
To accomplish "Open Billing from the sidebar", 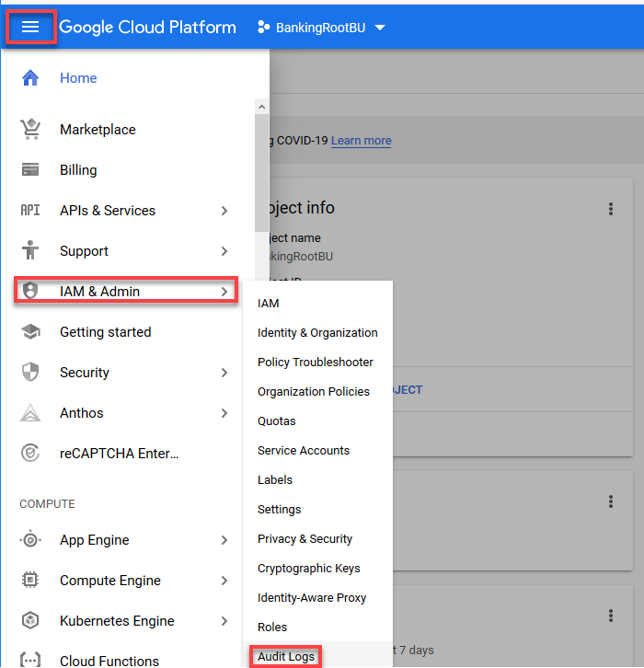I will click(x=78, y=170).
